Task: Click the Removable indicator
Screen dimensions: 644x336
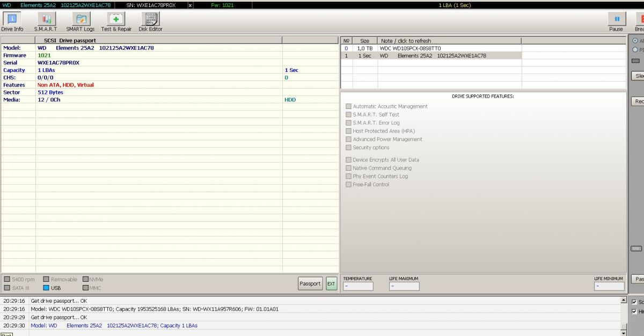Action: [46, 280]
